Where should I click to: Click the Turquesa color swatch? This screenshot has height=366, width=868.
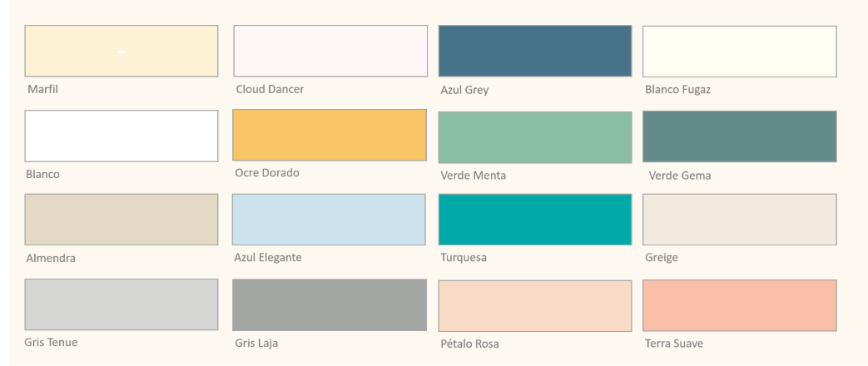coord(534,220)
